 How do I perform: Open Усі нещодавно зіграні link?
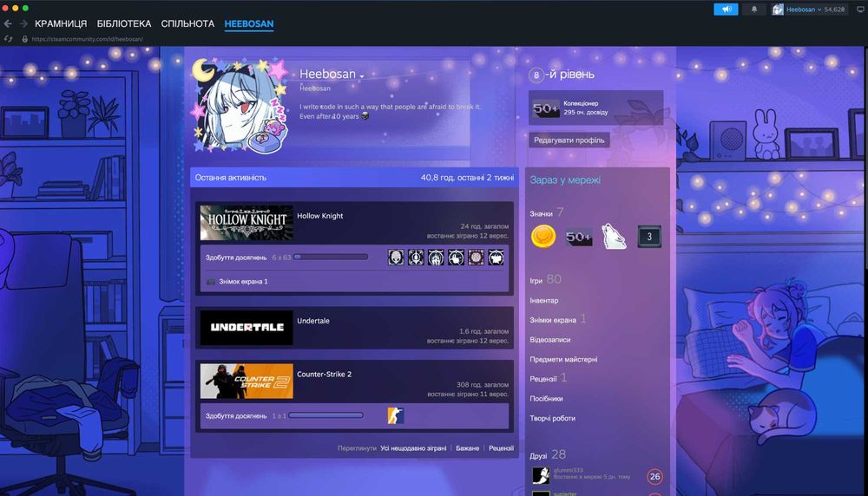(413, 448)
